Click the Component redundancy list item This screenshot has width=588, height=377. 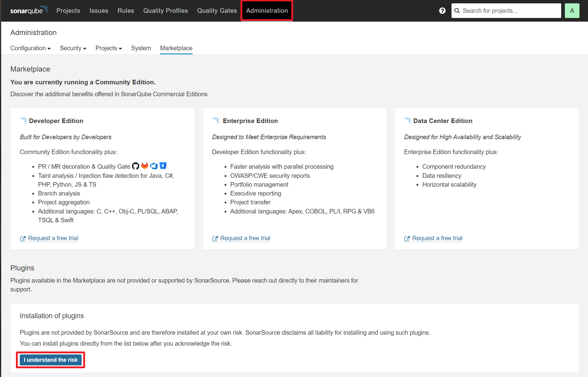point(454,167)
